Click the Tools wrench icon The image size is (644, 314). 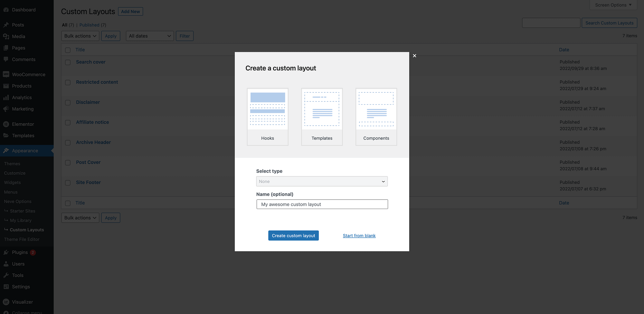tap(6, 275)
